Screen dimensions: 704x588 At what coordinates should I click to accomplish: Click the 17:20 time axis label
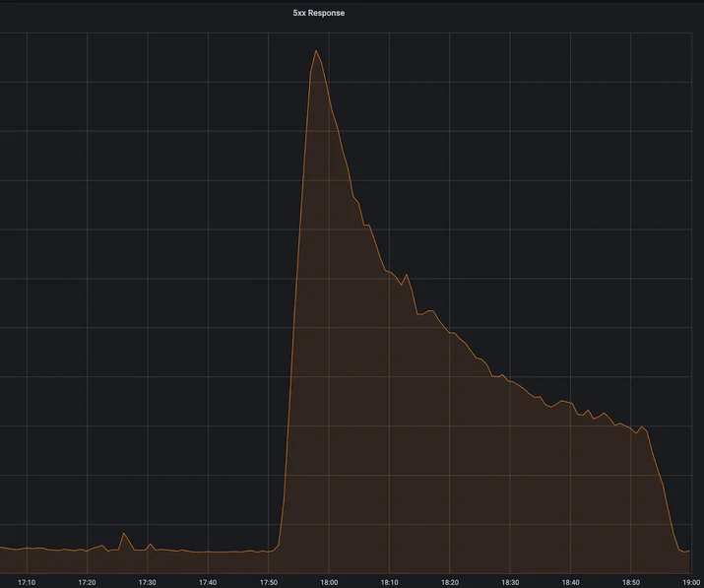pos(87,583)
